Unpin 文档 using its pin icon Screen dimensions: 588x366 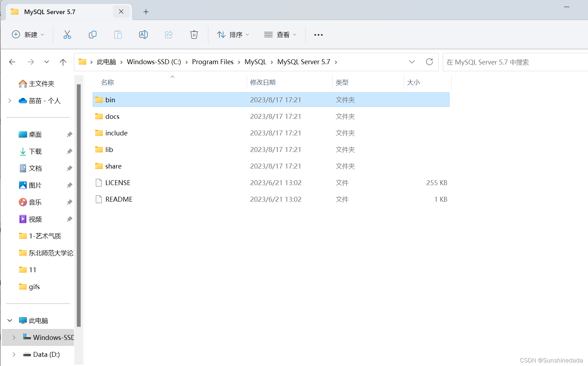(x=69, y=169)
